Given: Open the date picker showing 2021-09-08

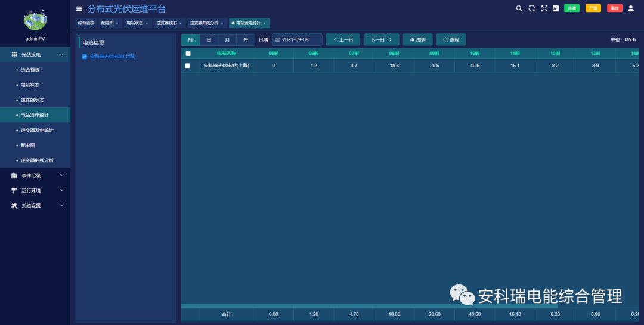Looking at the screenshot, I should pyautogui.click(x=297, y=40).
